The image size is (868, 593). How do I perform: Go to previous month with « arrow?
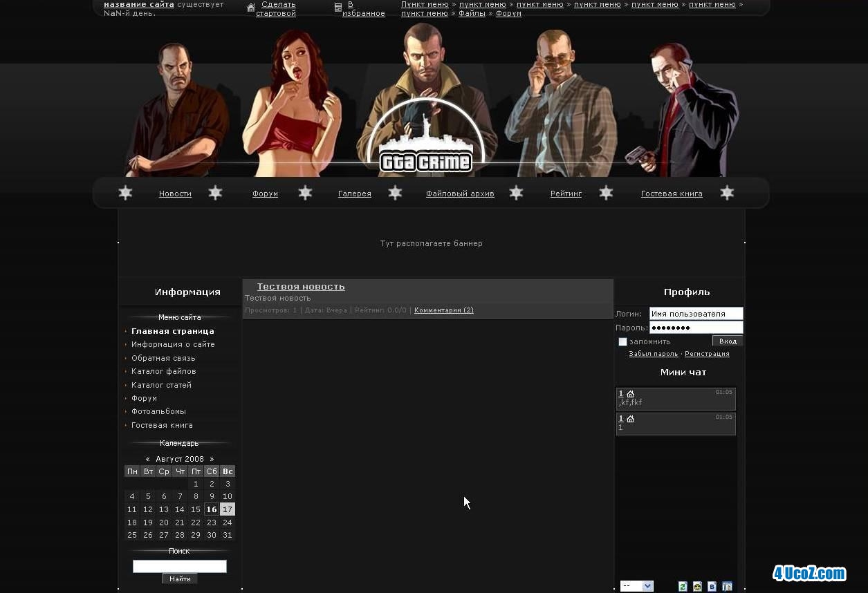pos(147,459)
